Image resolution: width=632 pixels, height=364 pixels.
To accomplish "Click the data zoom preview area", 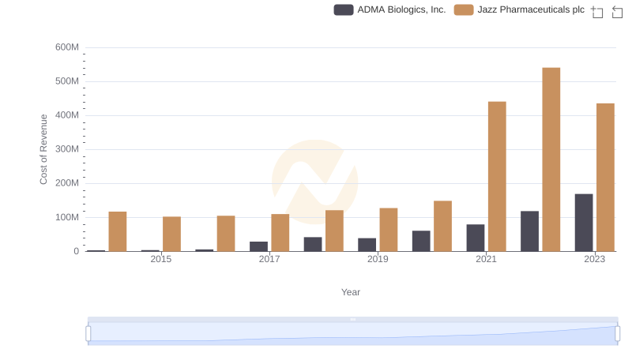I will coord(352,333).
